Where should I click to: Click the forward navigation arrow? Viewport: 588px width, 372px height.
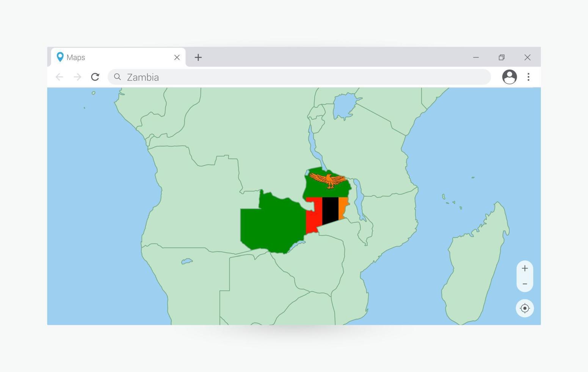pos(77,77)
